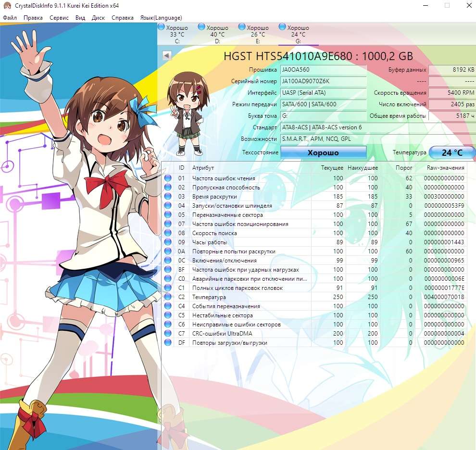
Task: Click the UASP (Serial ATA) interface field
Action: (x=323, y=93)
